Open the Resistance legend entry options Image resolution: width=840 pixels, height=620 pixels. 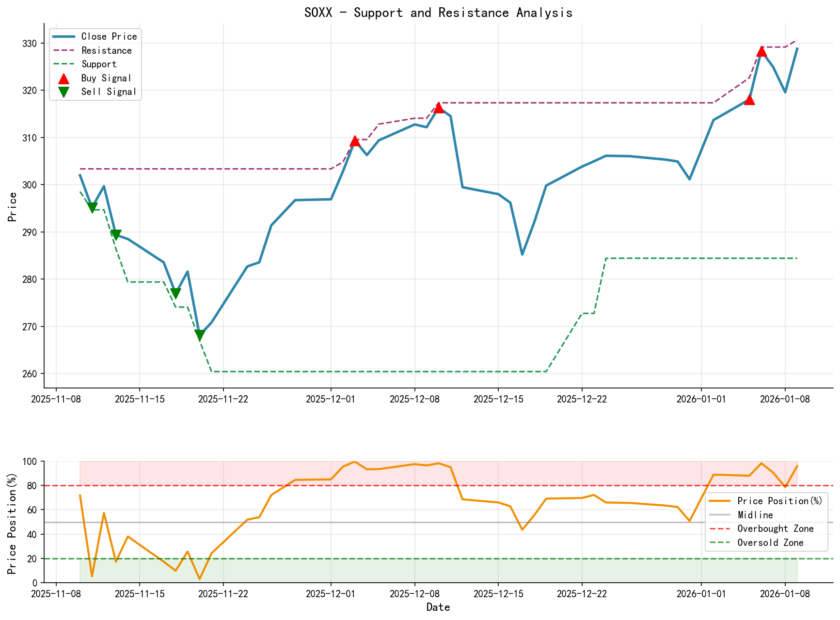click(106, 50)
